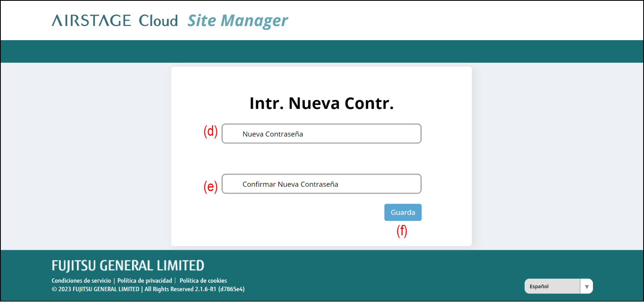Image resolution: width=644 pixels, height=302 pixels.
Task: Click the dark teal header bar
Action: point(322,51)
